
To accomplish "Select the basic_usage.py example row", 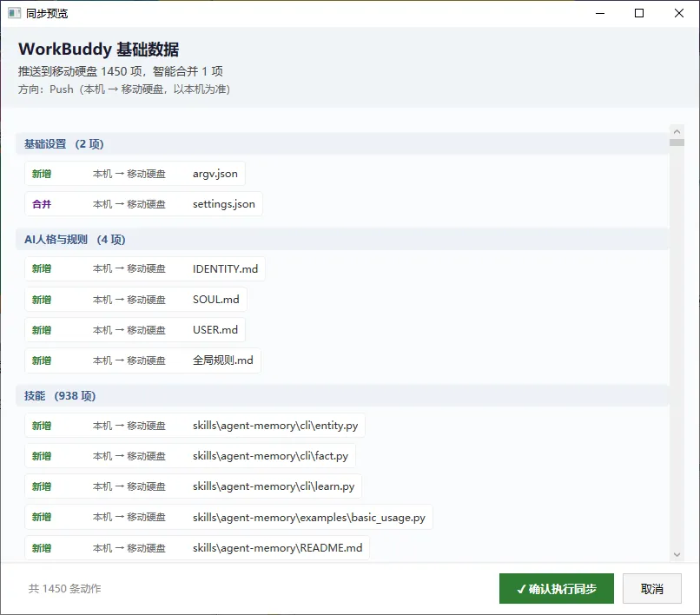I will click(x=229, y=517).
